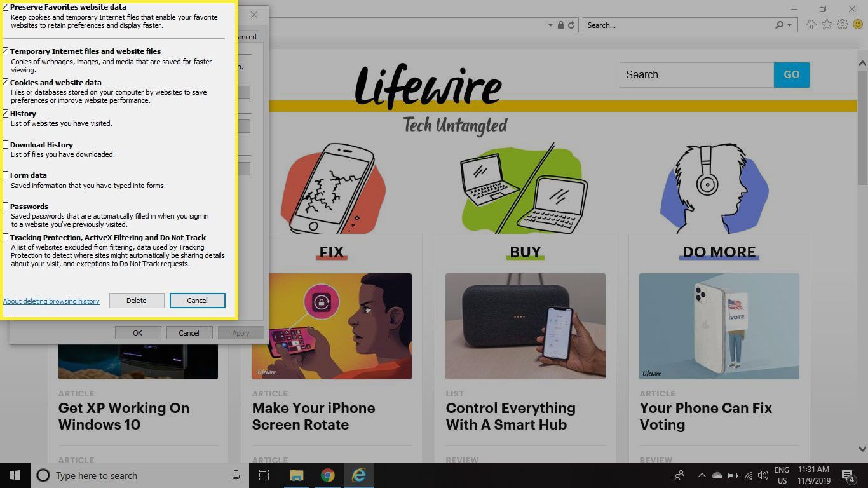
Task: Open the BUY section
Action: [526, 252]
